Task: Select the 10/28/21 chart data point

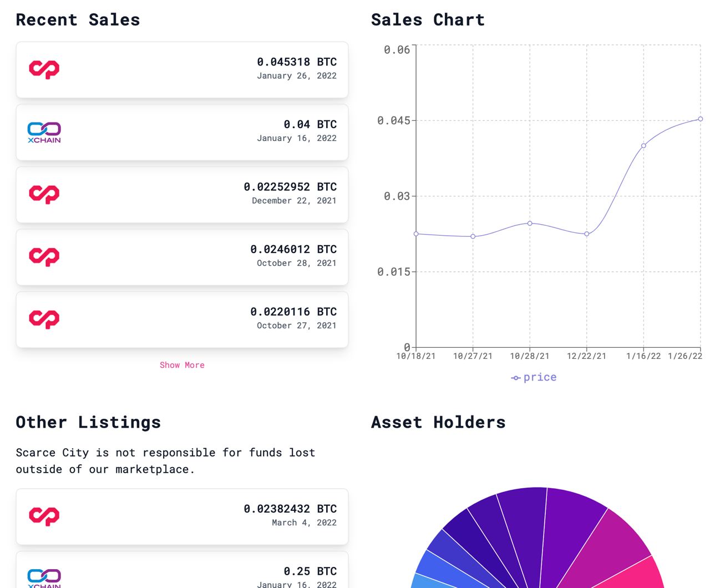Action: click(530, 224)
